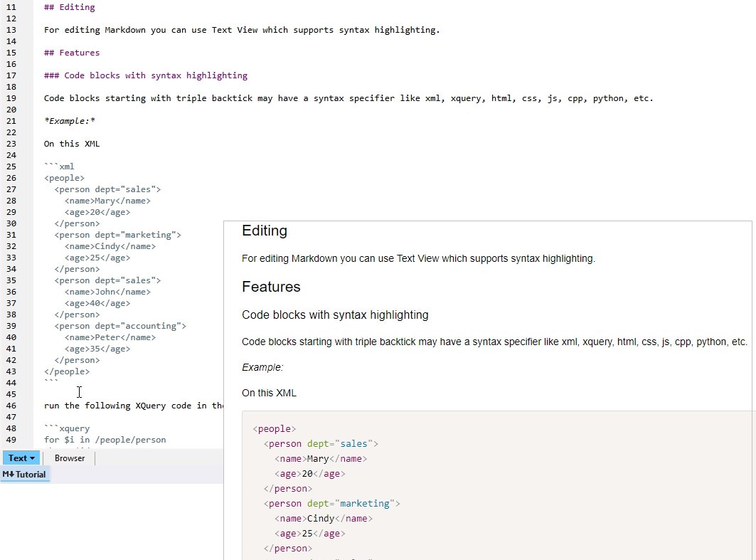Select the Text view tab label

click(x=18, y=458)
